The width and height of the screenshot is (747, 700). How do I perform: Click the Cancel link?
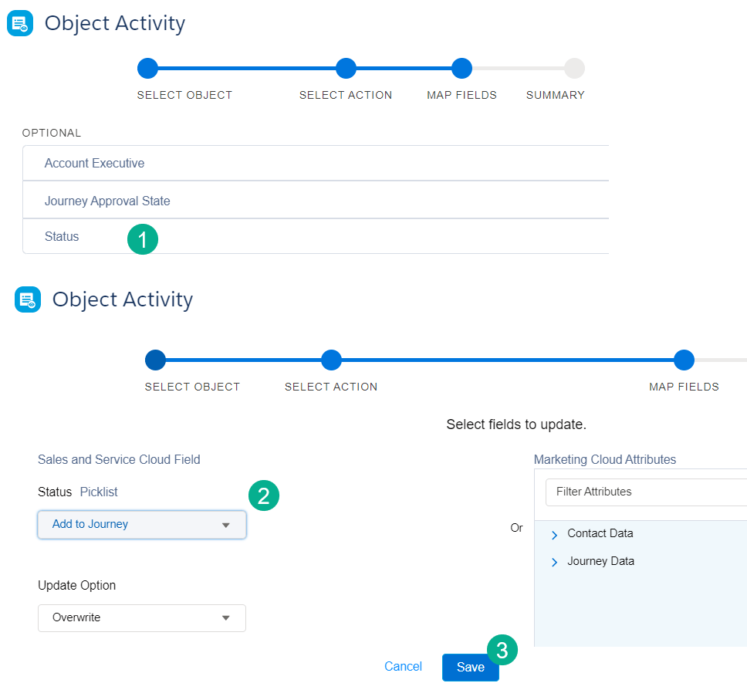point(403,667)
